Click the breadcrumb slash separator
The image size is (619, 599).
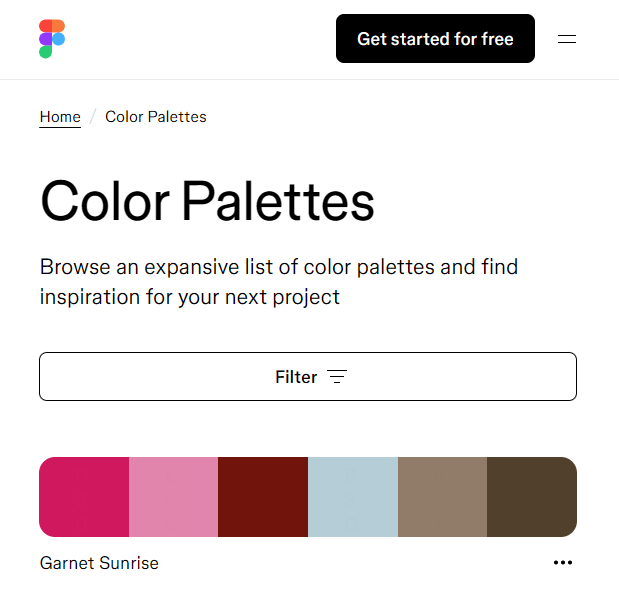coord(93,117)
